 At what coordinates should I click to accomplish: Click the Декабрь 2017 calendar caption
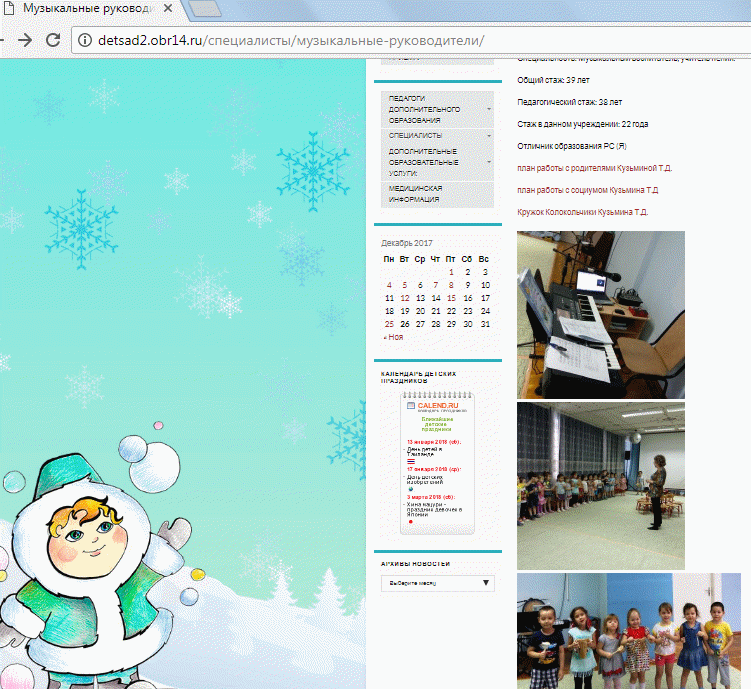tap(407, 243)
